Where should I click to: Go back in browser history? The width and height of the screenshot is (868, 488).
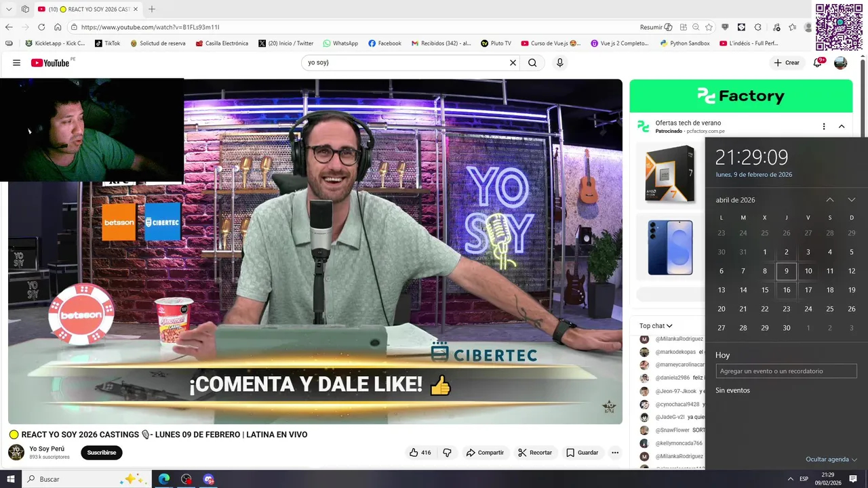click(9, 27)
